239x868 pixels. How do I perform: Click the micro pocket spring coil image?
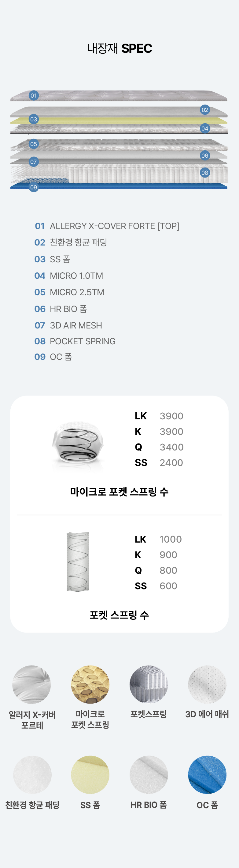pos(78,444)
